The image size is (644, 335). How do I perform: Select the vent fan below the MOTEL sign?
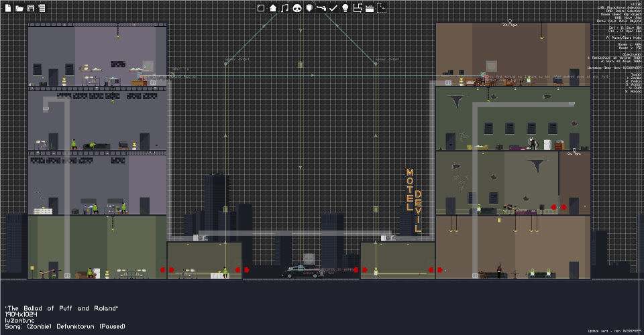click(387, 238)
